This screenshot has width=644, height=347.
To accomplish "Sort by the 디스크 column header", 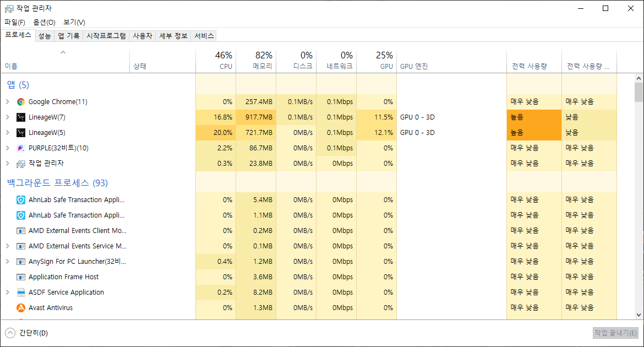I will click(296, 61).
